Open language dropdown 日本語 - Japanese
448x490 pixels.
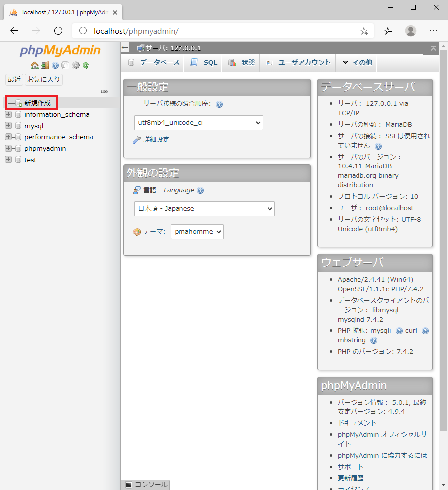pos(204,208)
